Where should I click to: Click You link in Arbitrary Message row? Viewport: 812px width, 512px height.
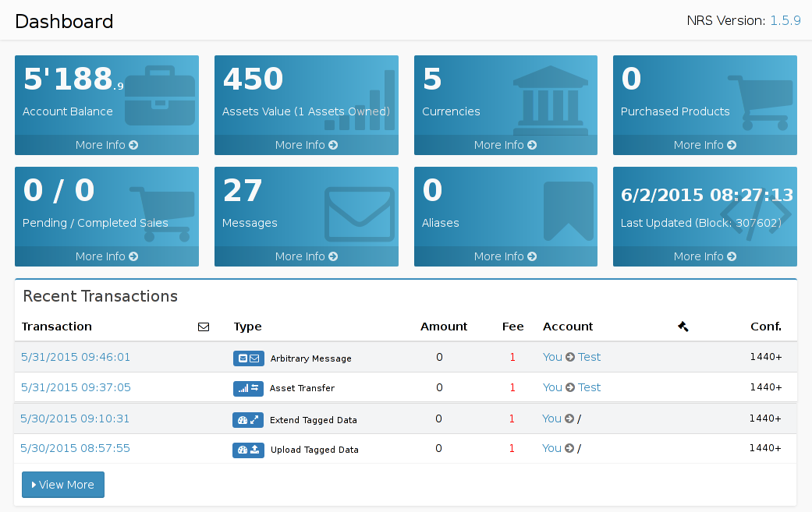coord(552,357)
